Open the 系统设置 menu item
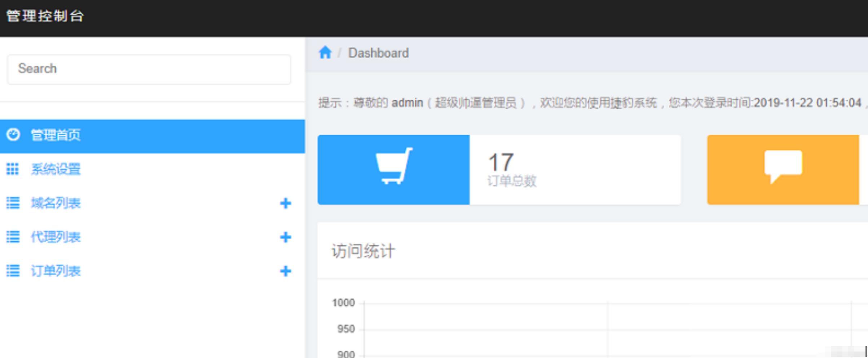The image size is (868, 358). click(56, 169)
